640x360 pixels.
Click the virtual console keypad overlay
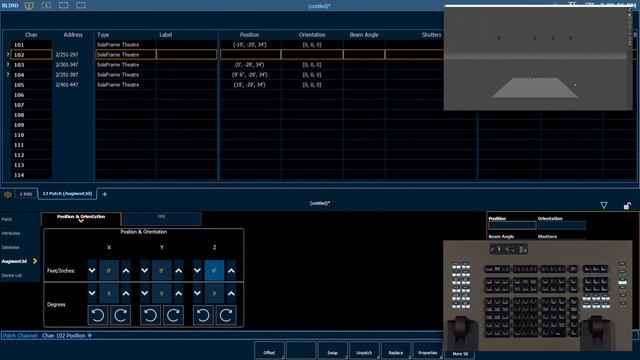tap(538, 296)
